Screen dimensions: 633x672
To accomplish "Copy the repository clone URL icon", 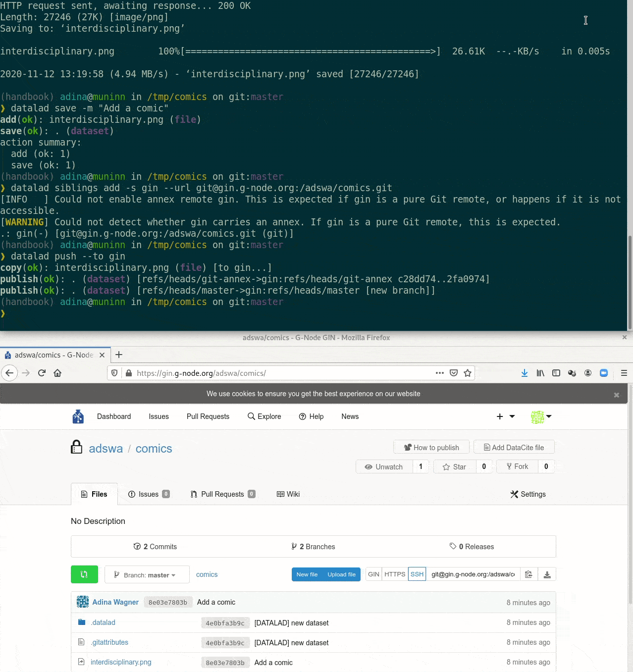I will (x=528, y=574).
